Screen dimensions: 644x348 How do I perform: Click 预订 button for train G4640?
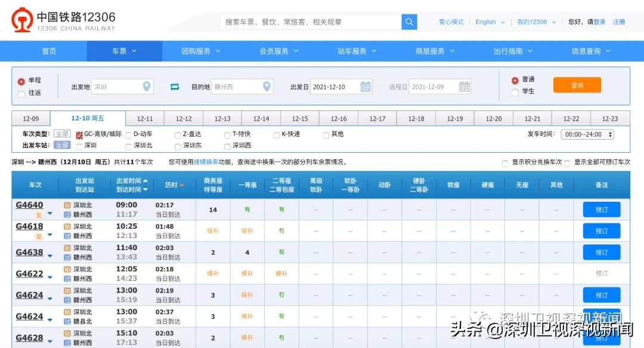point(602,209)
